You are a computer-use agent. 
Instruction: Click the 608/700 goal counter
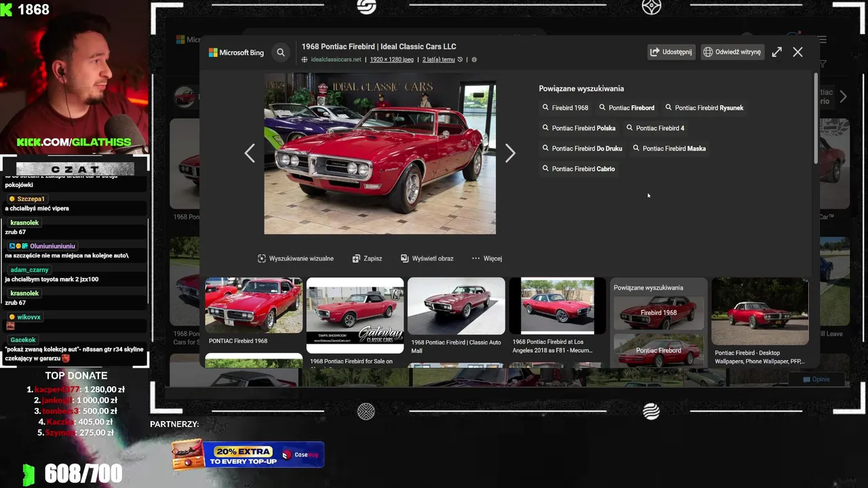83,474
